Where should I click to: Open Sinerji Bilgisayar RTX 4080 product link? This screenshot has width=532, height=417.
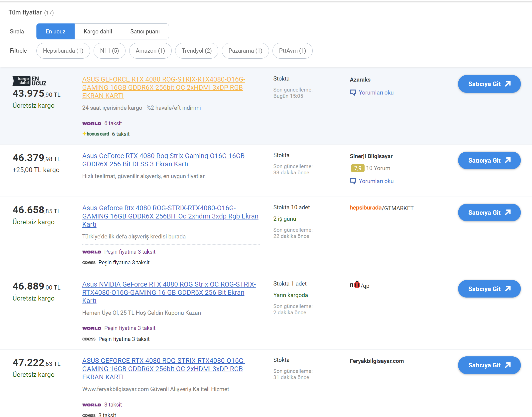tap(163, 160)
